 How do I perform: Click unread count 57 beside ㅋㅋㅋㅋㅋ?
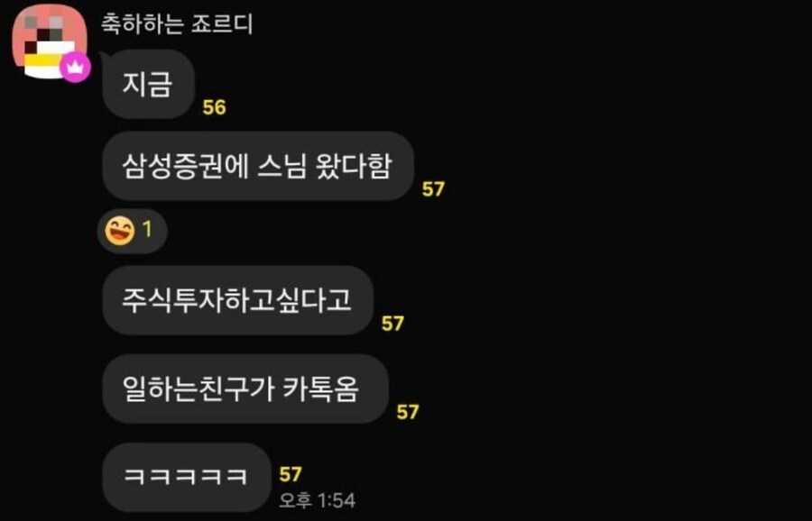pos(291,474)
